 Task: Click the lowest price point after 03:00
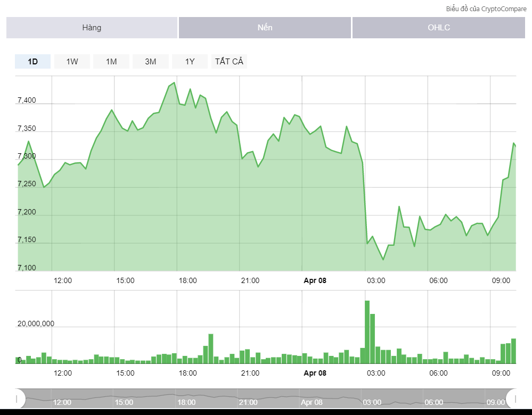(383, 260)
